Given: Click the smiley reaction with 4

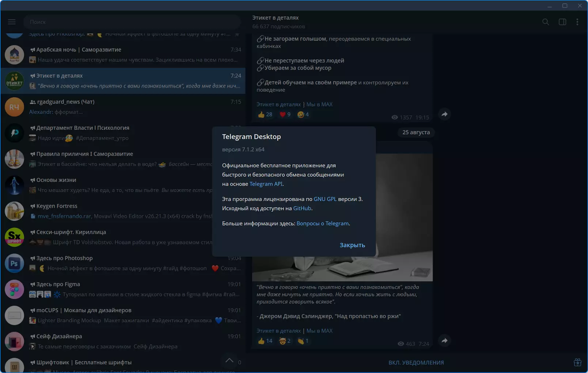Looking at the screenshot, I should pos(303,114).
